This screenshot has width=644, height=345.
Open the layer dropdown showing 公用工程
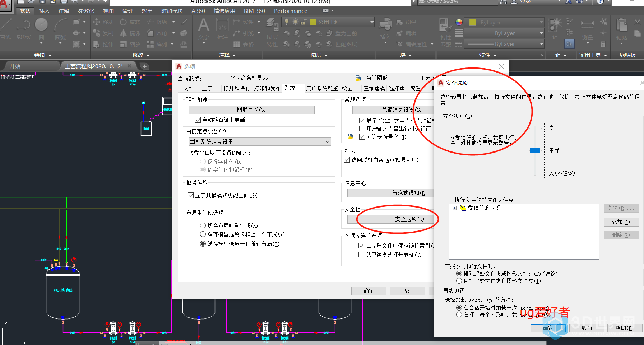[x=328, y=22]
